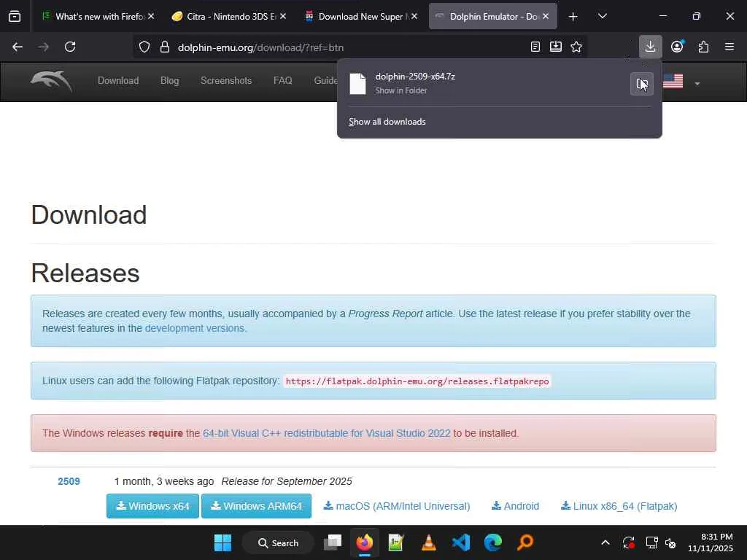Download Linux x86_64 (Flatpak) build
The image size is (747, 560).
(x=619, y=506)
